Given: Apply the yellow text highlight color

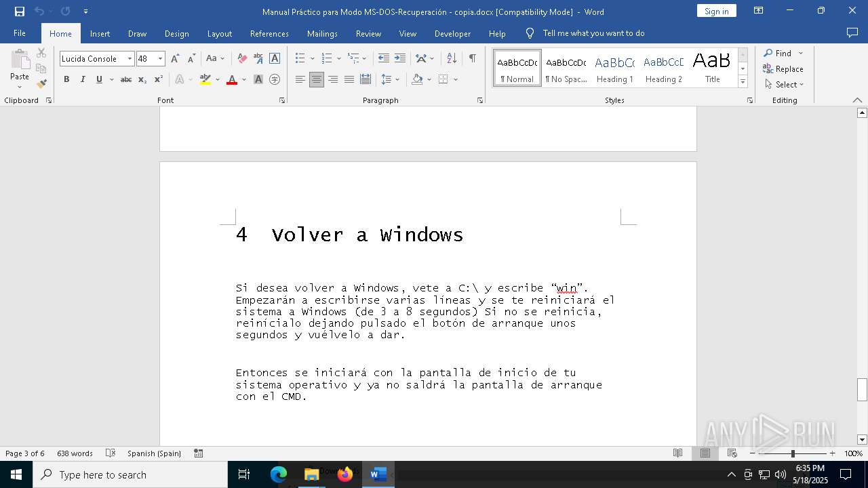Looking at the screenshot, I should (x=205, y=79).
